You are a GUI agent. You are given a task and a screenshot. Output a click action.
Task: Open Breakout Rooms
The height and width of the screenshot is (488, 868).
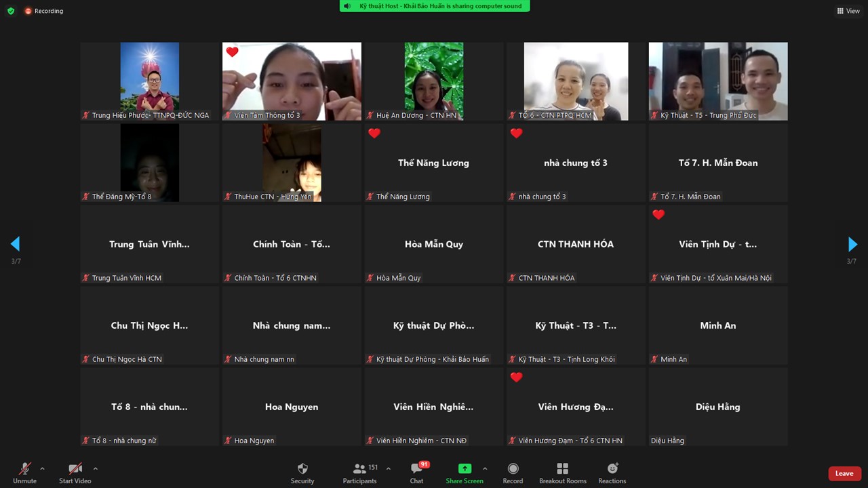click(x=562, y=473)
